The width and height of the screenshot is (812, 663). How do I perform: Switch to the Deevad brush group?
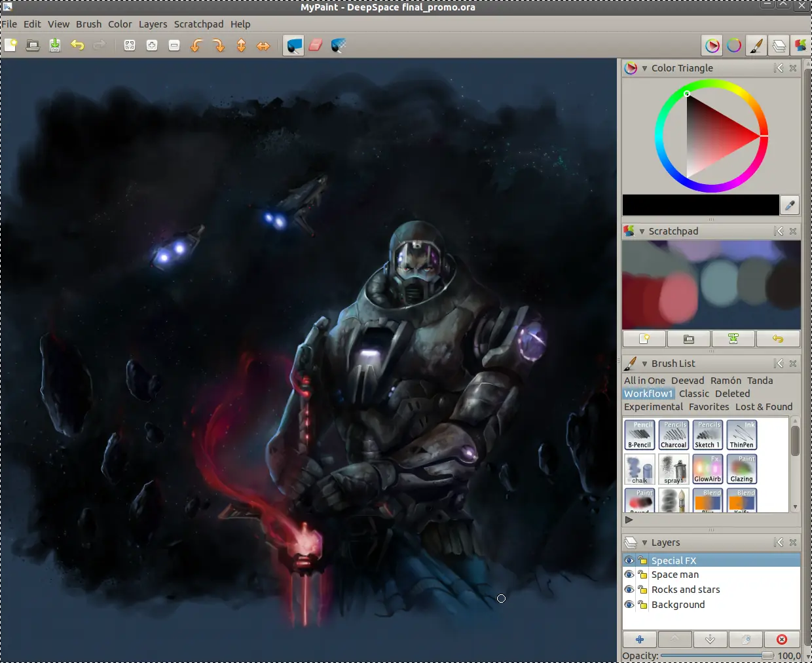[x=688, y=381]
